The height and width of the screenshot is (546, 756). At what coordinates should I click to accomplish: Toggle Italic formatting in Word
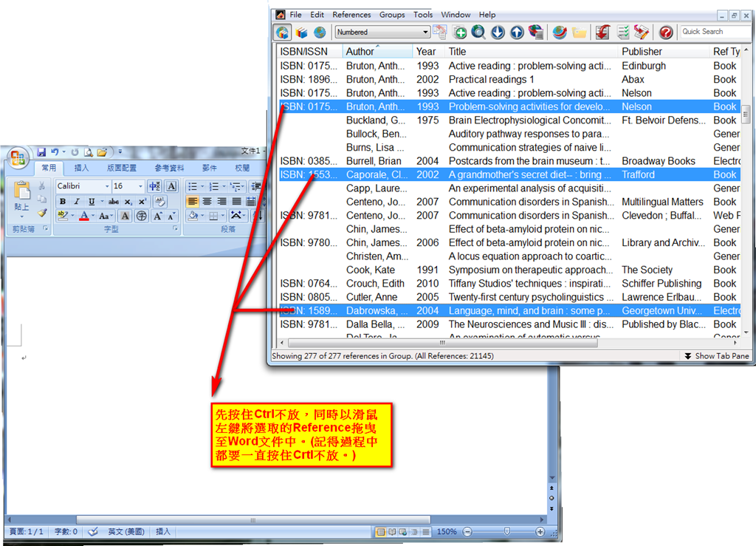76,202
